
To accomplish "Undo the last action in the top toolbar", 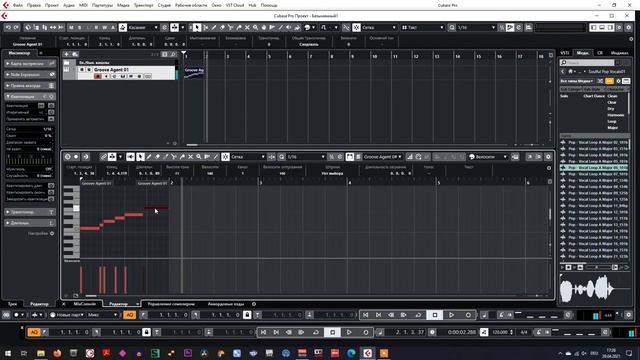I will [x=8, y=27].
